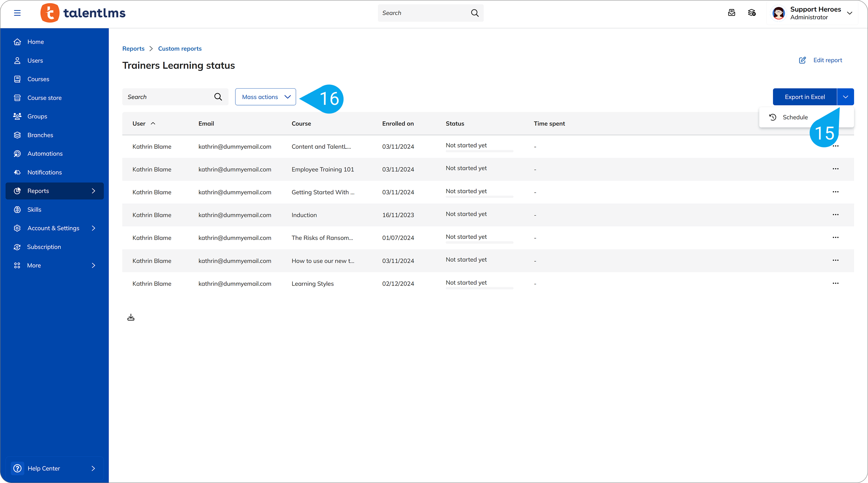The image size is (868, 483).
Task: Select Schedule from the export dropdown menu
Action: pos(796,117)
